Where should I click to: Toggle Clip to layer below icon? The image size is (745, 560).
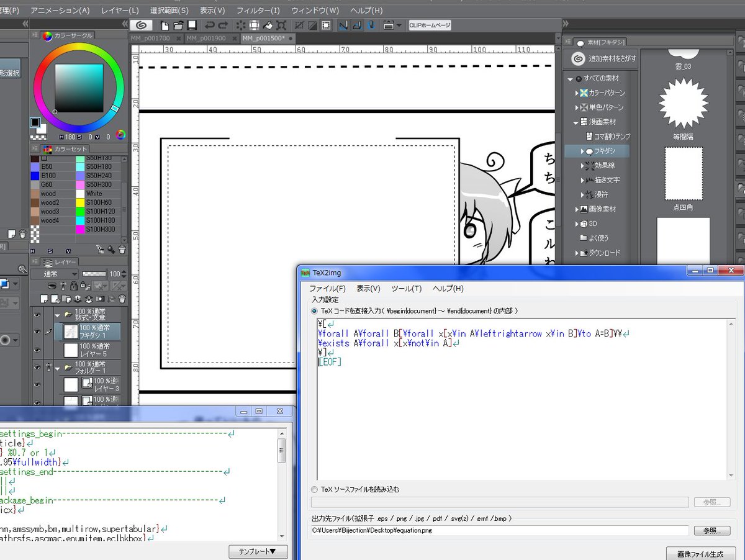click(x=52, y=286)
